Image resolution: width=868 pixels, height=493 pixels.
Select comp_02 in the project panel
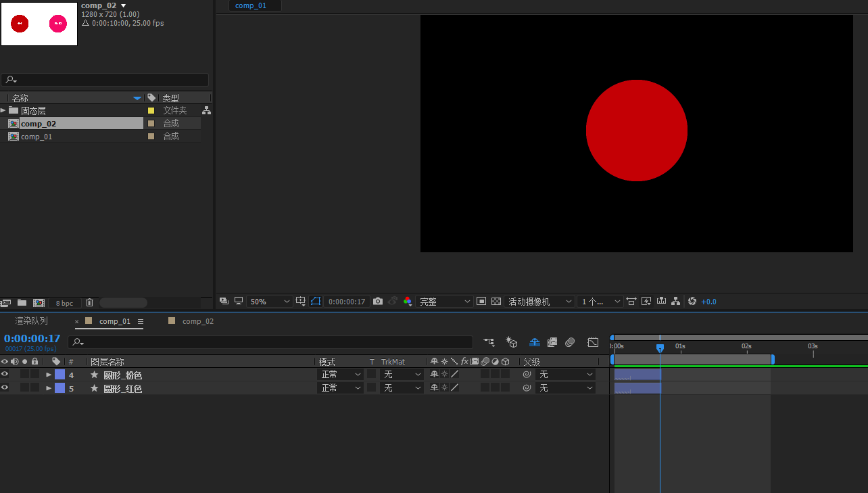(x=38, y=124)
